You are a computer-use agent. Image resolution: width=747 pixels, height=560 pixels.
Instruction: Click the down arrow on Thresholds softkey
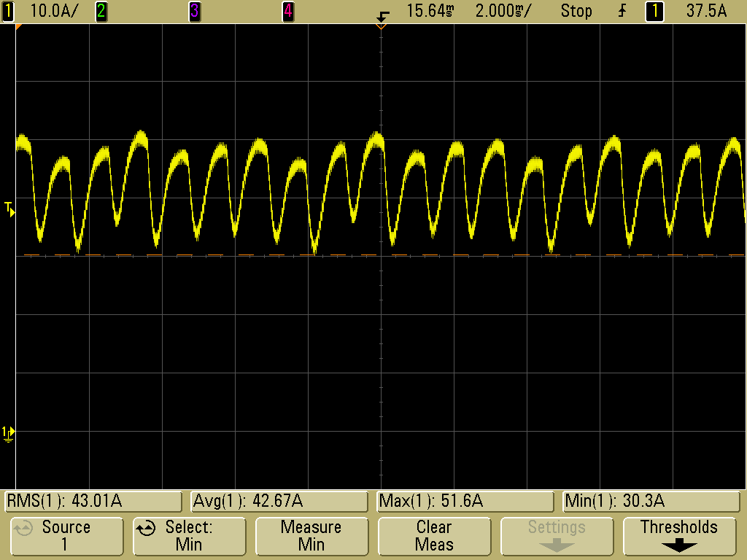[x=679, y=545]
